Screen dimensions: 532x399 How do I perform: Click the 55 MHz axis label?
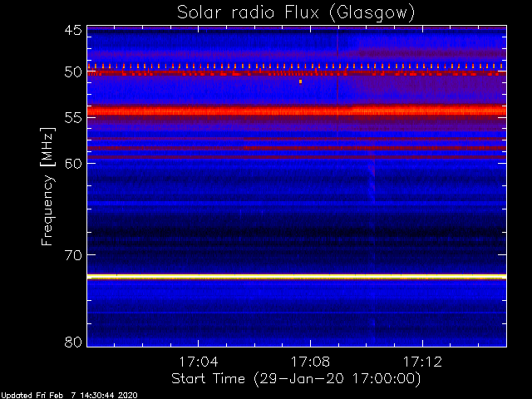(x=73, y=117)
